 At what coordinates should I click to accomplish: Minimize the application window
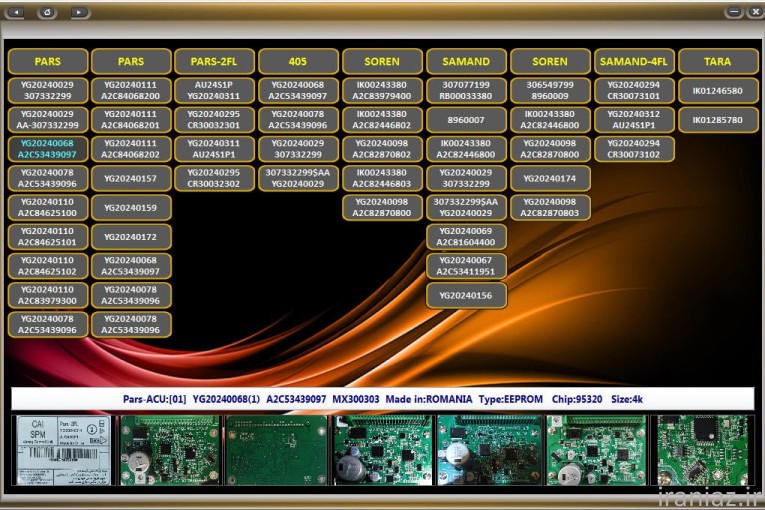point(733,12)
